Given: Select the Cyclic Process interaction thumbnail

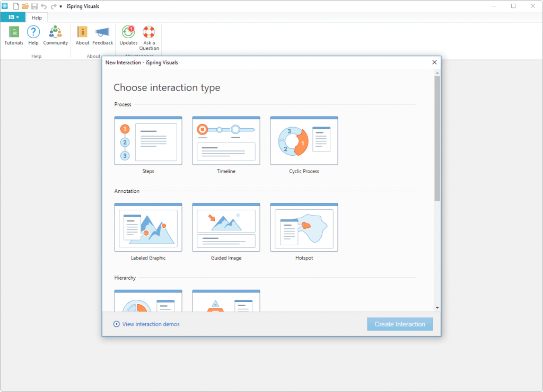Looking at the screenshot, I should click(x=304, y=140).
